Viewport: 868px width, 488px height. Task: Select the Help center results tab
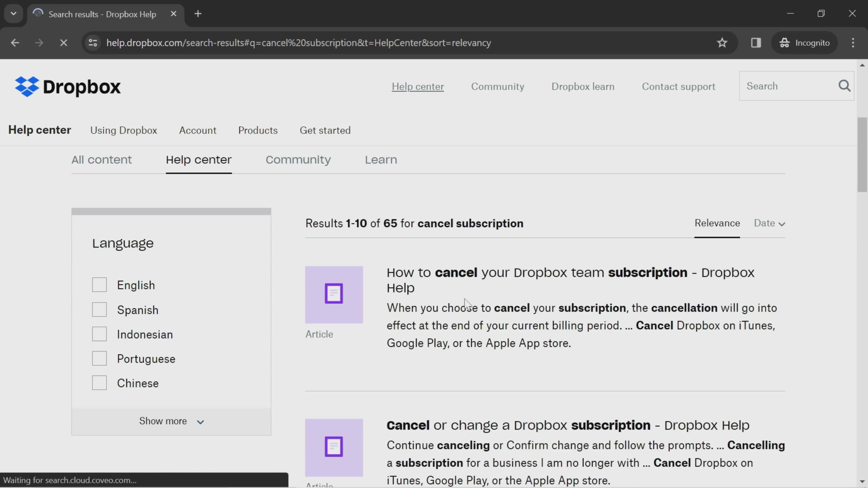pos(198,160)
